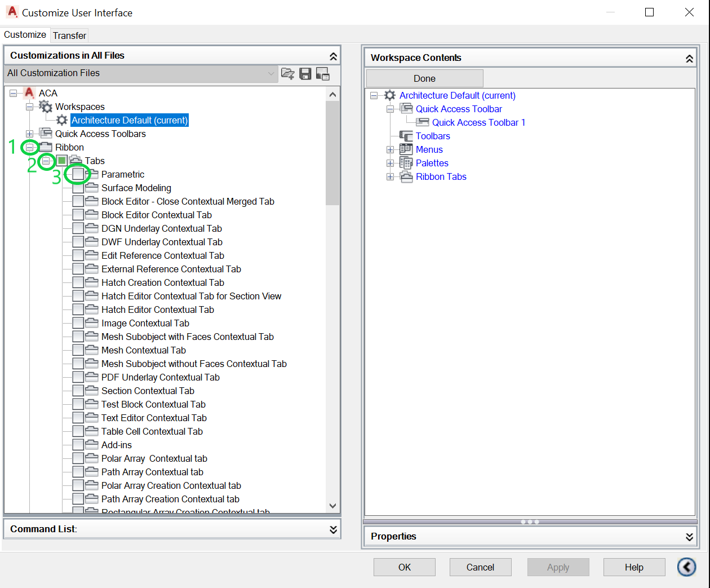Click the Apply button
Screen dimensions: 710x588
point(558,567)
